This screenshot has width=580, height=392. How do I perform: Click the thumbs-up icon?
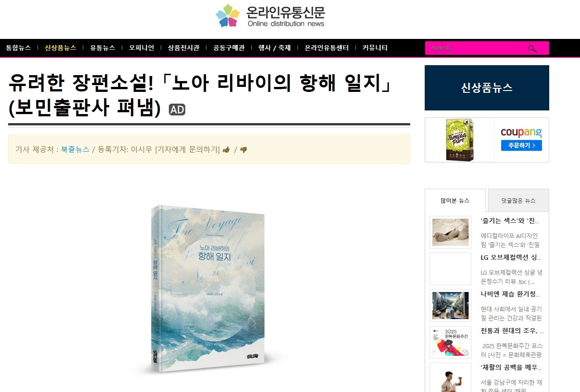(x=226, y=149)
